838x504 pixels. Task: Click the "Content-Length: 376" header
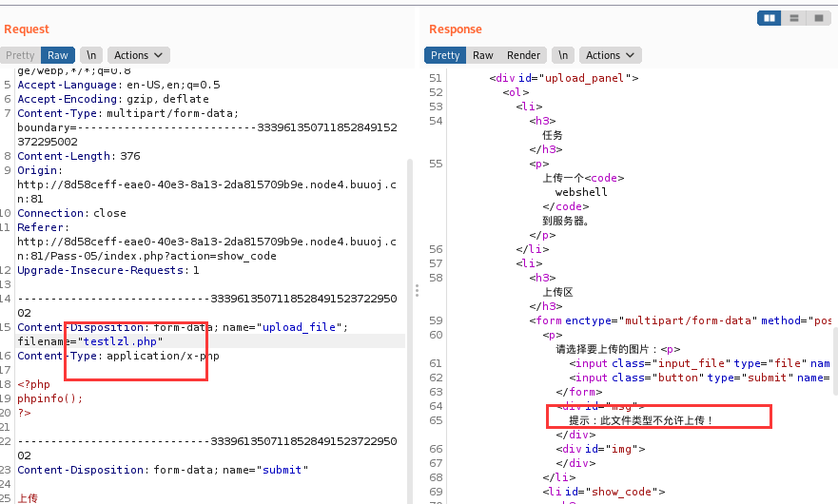[x=79, y=156]
